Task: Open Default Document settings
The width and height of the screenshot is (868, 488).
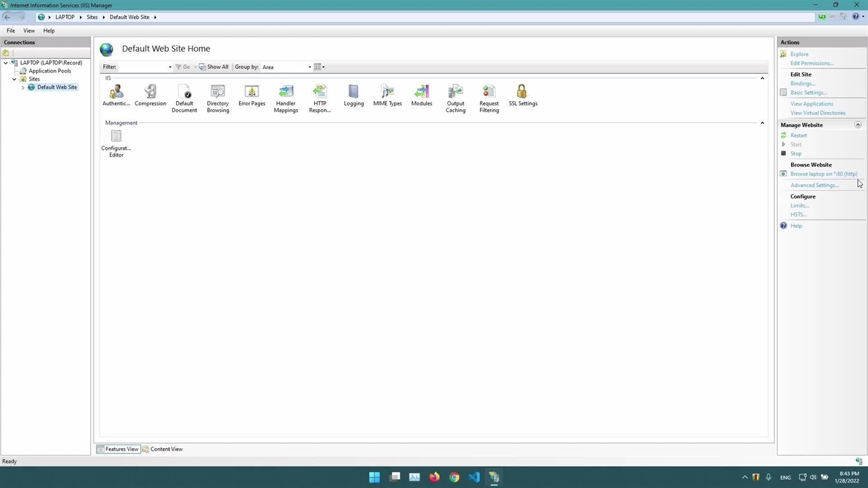Action: pyautogui.click(x=184, y=93)
